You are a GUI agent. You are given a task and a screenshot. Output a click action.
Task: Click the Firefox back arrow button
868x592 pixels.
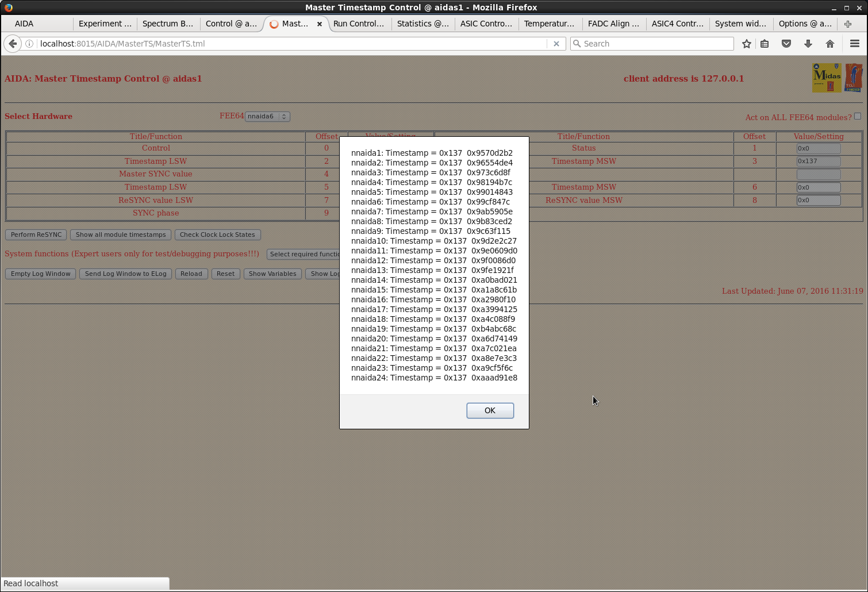[x=13, y=44]
